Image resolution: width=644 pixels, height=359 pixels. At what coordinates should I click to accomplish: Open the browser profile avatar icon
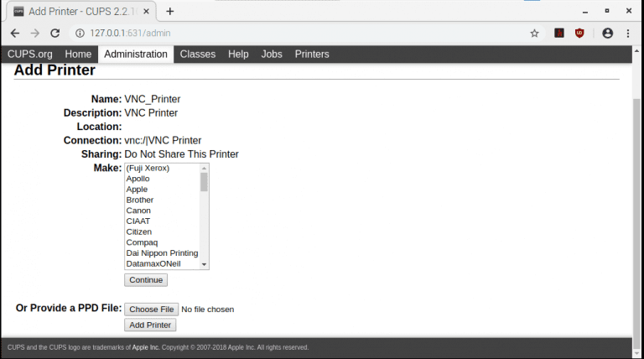click(x=607, y=34)
